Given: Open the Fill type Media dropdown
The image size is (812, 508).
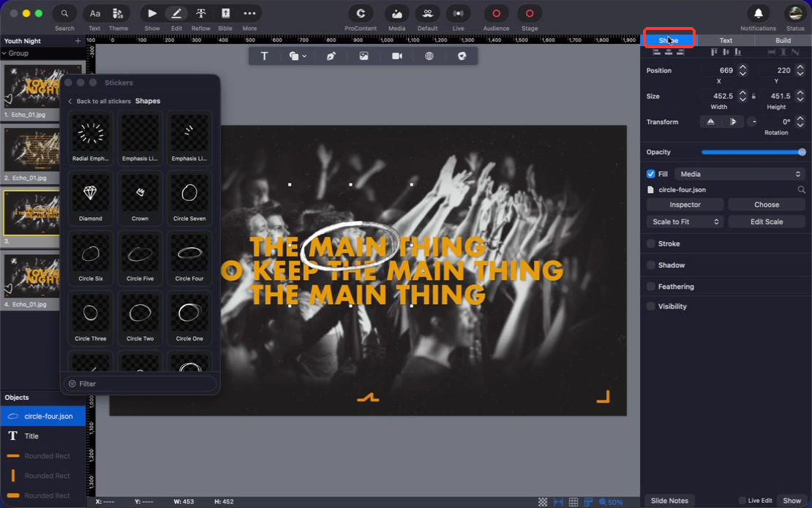Looking at the screenshot, I should tap(740, 174).
